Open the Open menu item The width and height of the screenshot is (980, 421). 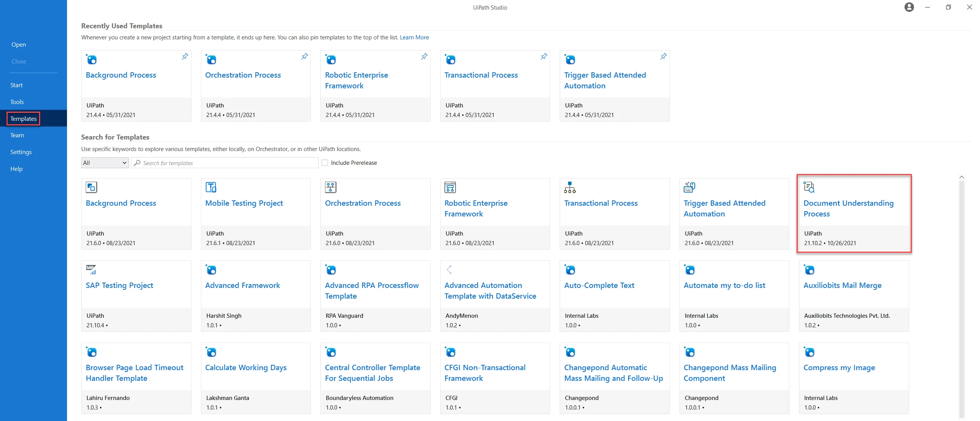[x=19, y=45]
